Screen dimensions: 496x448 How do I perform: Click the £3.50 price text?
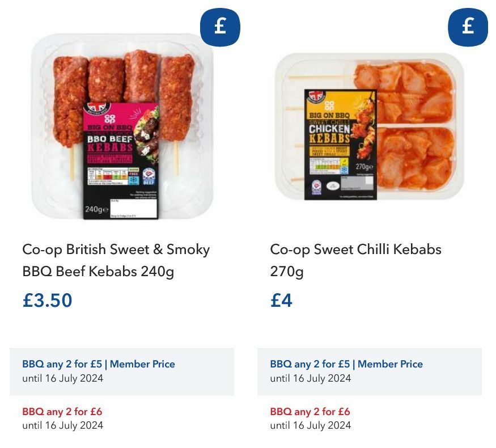click(47, 301)
